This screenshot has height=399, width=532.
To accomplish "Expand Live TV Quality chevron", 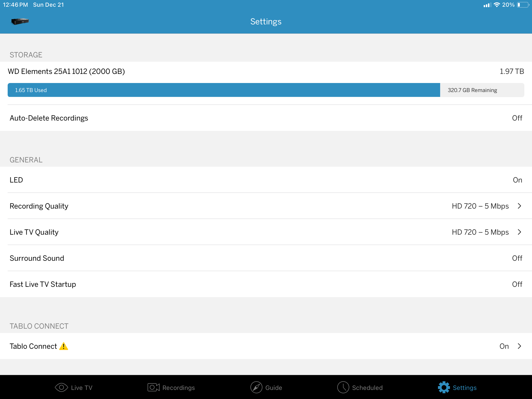I will tap(520, 232).
